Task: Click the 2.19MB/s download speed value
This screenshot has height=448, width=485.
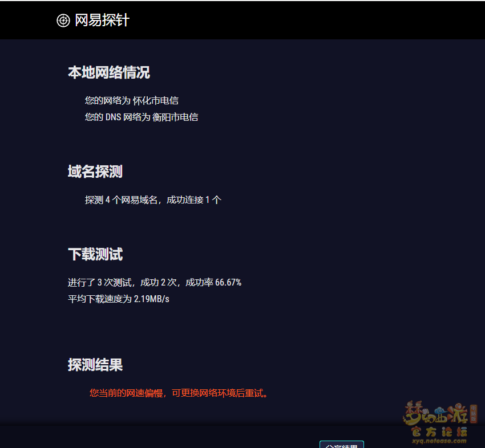Action: tap(152, 299)
